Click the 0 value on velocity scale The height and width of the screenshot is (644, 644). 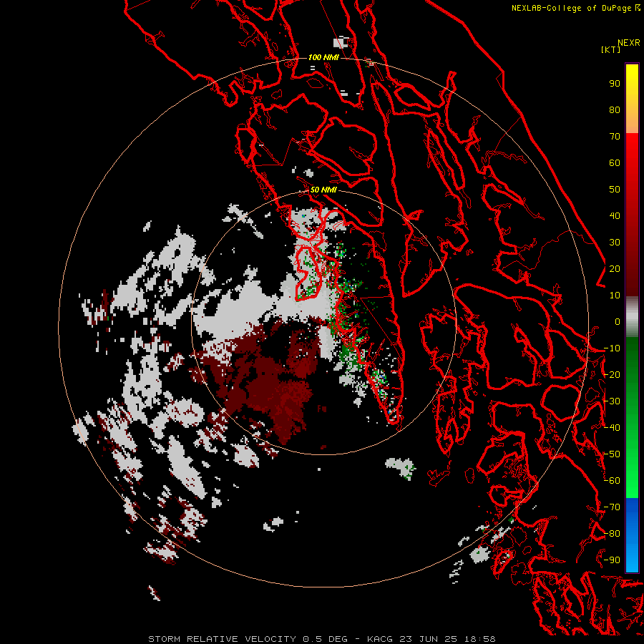[618, 321]
